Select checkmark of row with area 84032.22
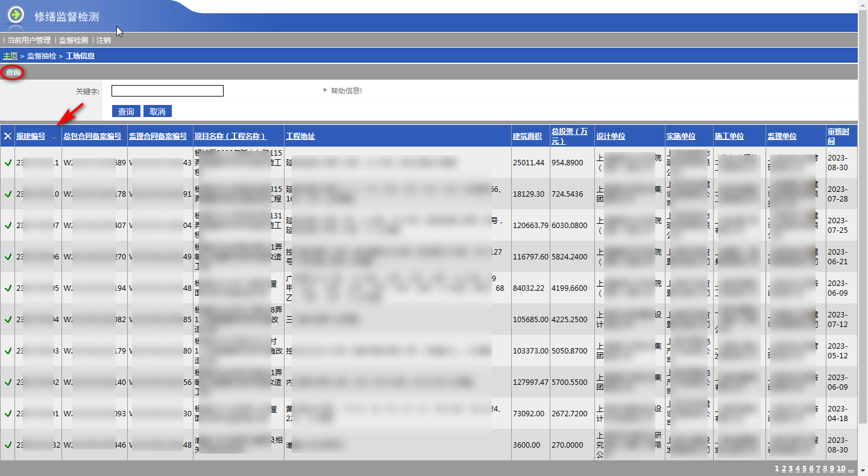 point(8,288)
